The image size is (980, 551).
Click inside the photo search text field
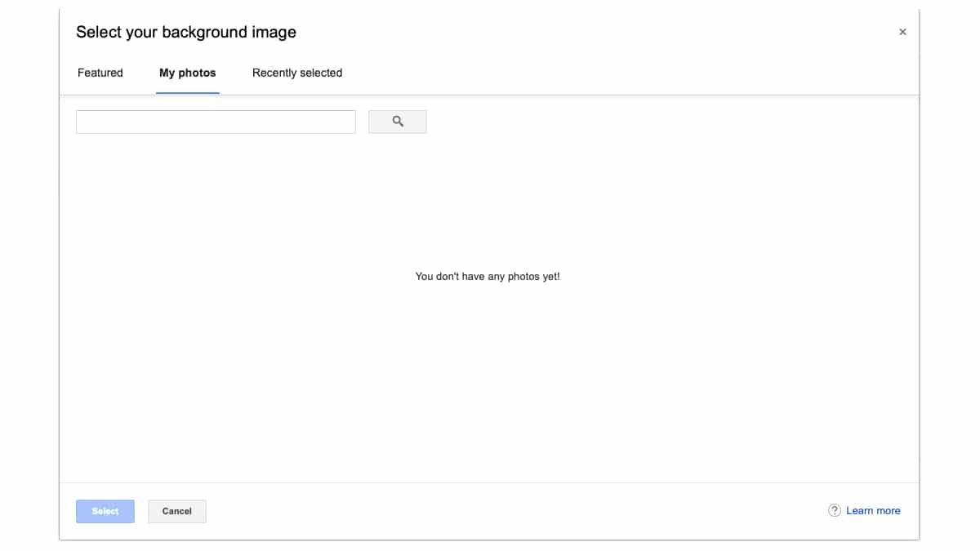(x=216, y=121)
